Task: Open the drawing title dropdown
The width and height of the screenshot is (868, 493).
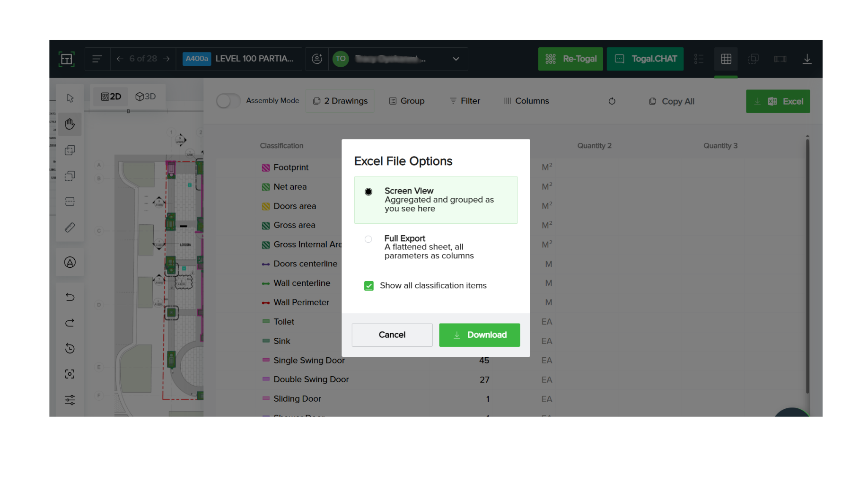Action: pyautogui.click(x=455, y=59)
